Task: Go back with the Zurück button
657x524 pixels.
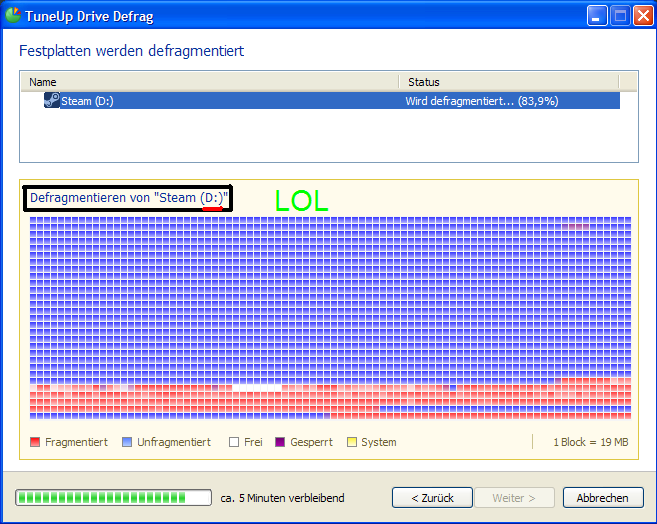Action: tap(432, 498)
